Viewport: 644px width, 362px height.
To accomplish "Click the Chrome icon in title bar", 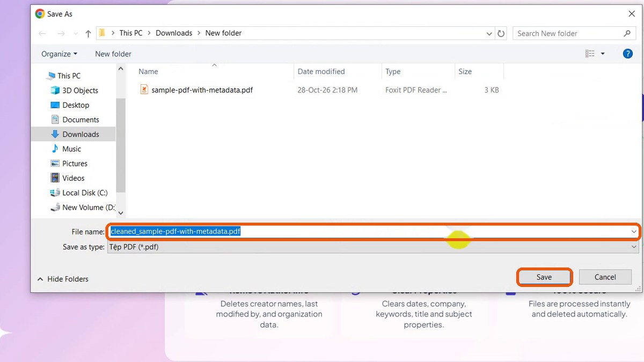I will coord(40,14).
